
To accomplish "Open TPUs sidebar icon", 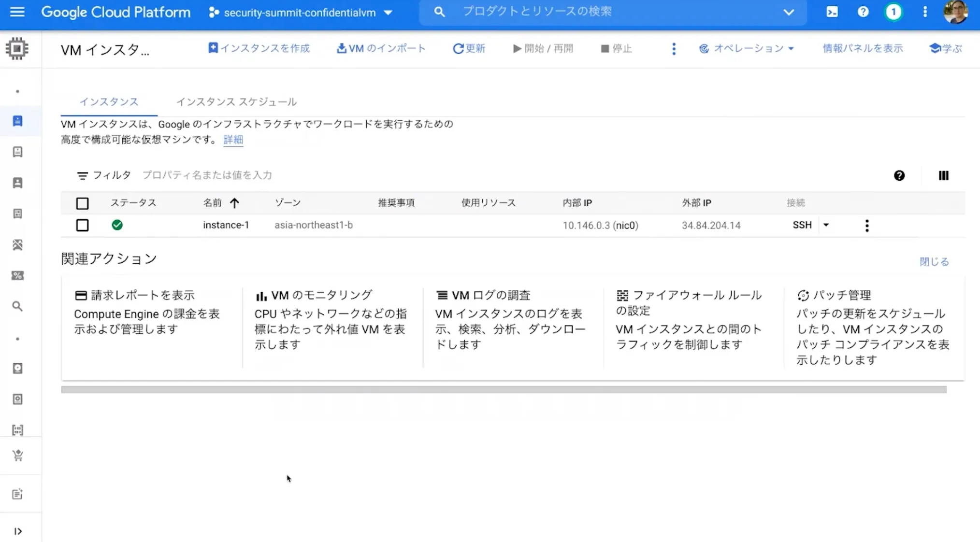I will (17, 244).
